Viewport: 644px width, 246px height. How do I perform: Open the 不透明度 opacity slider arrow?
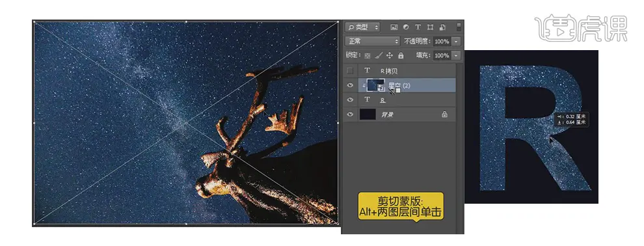coord(456,42)
